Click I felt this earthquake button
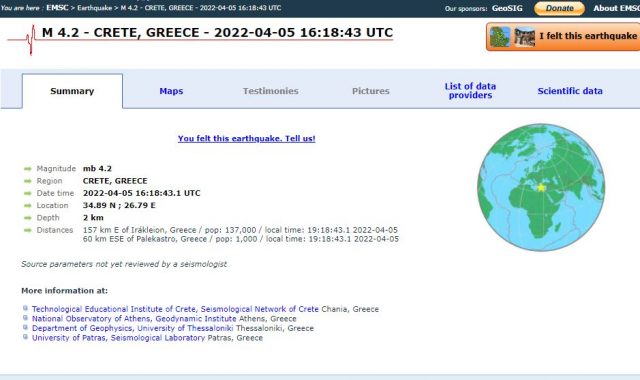 (563, 36)
